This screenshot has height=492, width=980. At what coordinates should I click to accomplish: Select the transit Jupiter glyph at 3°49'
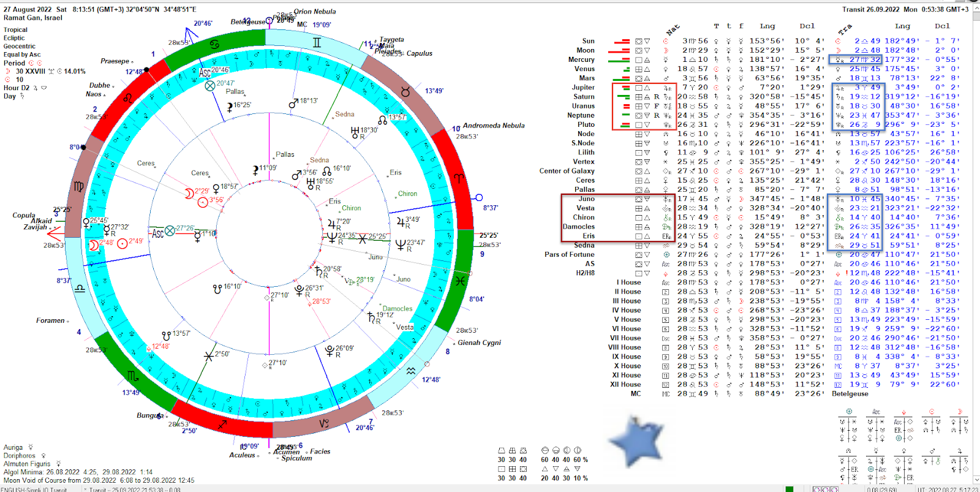pyautogui.click(x=401, y=222)
